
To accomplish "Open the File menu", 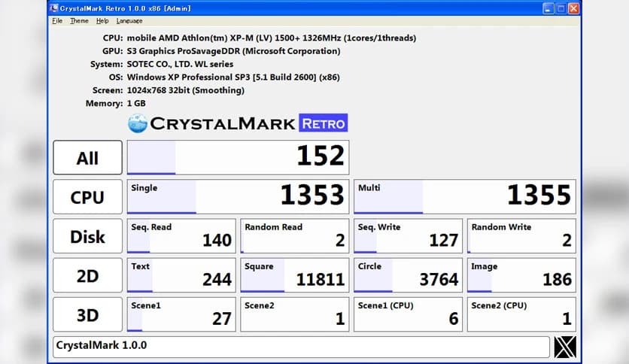I will 57,21.
